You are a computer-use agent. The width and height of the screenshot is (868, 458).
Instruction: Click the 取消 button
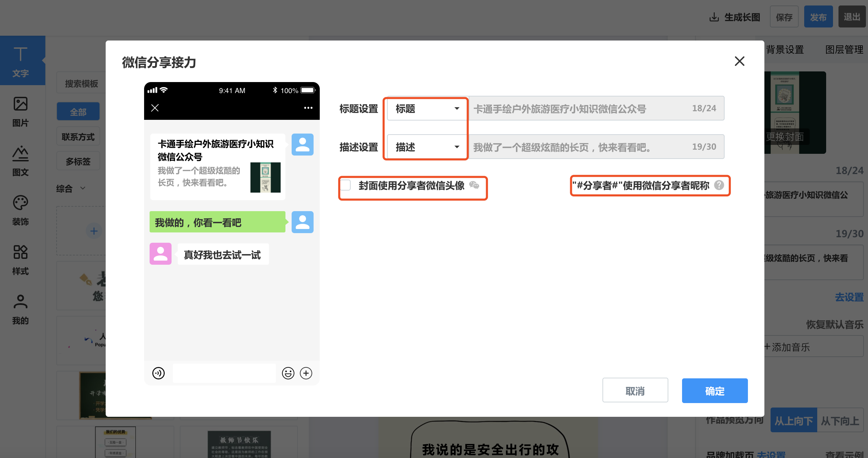tap(635, 390)
